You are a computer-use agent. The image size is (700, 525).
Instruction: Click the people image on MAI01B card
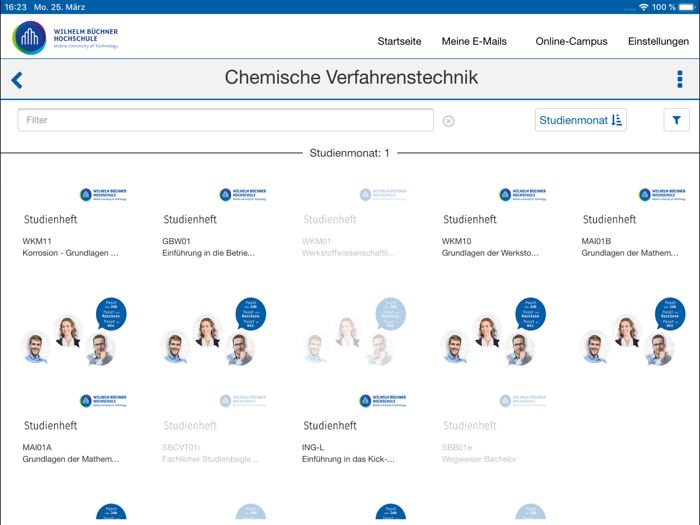pyautogui.click(x=633, y=332)
